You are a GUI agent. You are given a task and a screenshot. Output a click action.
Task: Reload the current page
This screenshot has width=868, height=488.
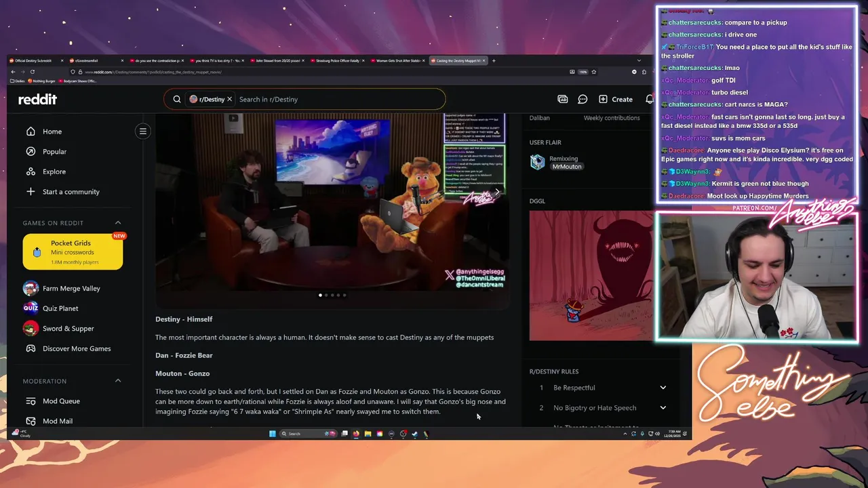pos(32,72)
